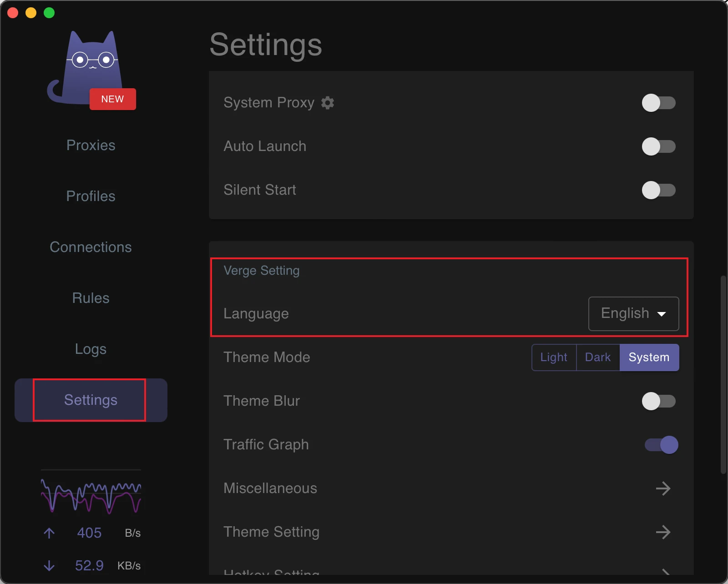This screenshot has height=584, width=728.
Task: Open Theme Setting with its arrow icon
Action: 663,532
